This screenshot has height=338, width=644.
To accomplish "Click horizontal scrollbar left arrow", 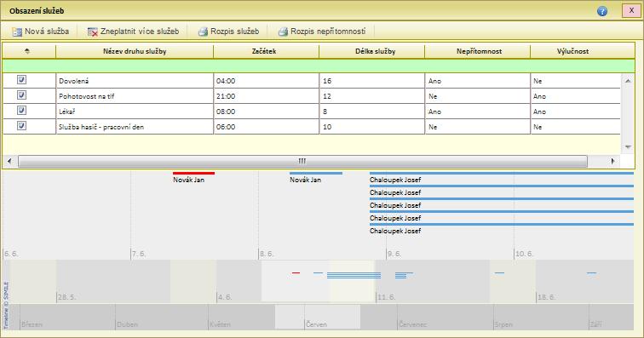I will (x=9, y=161).
